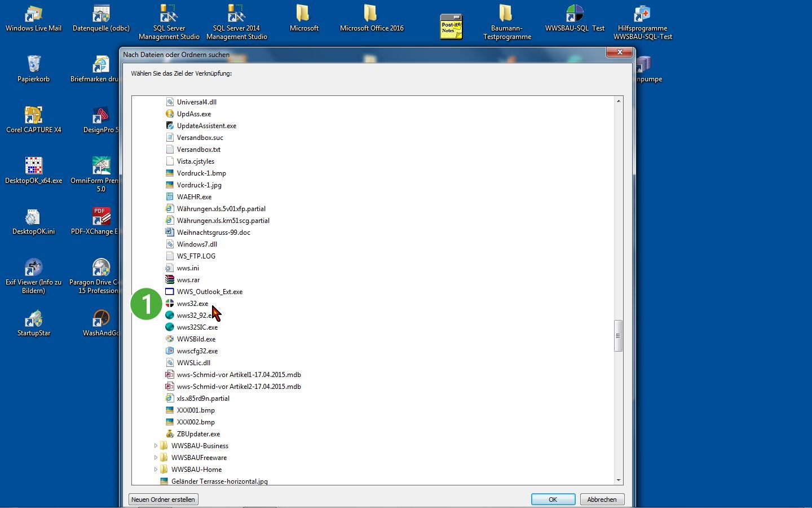The height and width of the screenshot is (508, 812).
Task: Open Hilfsprogramme WWSBAU-SQL-Test shortcut
Action: 643,23
